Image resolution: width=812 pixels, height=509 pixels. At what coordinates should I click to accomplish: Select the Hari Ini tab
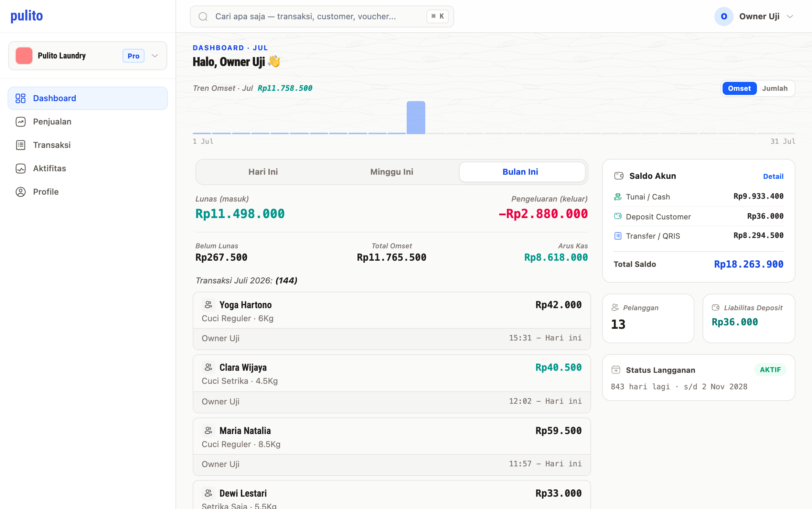coord(263,172)
